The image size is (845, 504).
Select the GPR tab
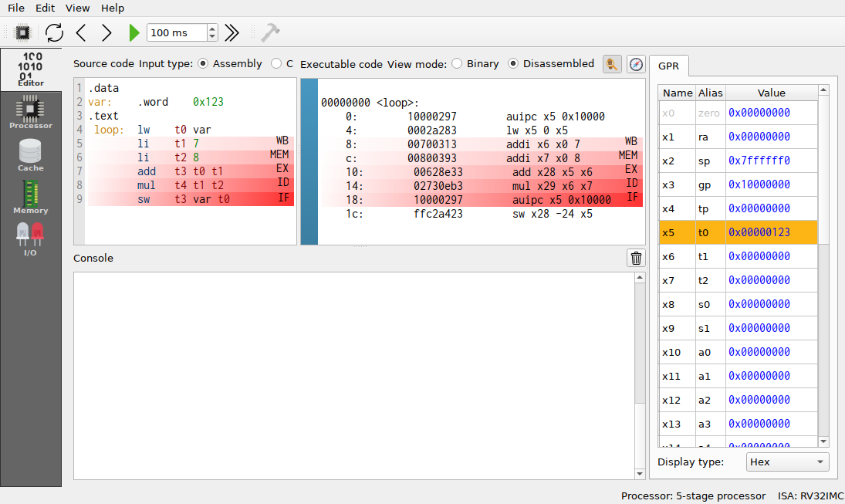click(669, 66)
